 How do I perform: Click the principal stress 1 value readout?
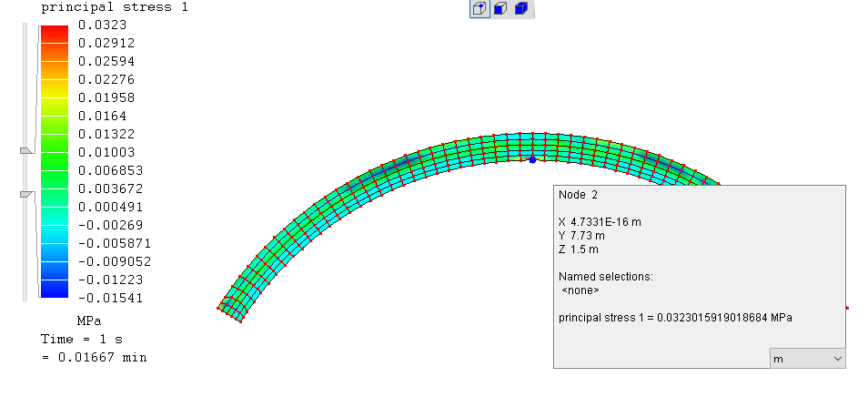click(675, 318)
